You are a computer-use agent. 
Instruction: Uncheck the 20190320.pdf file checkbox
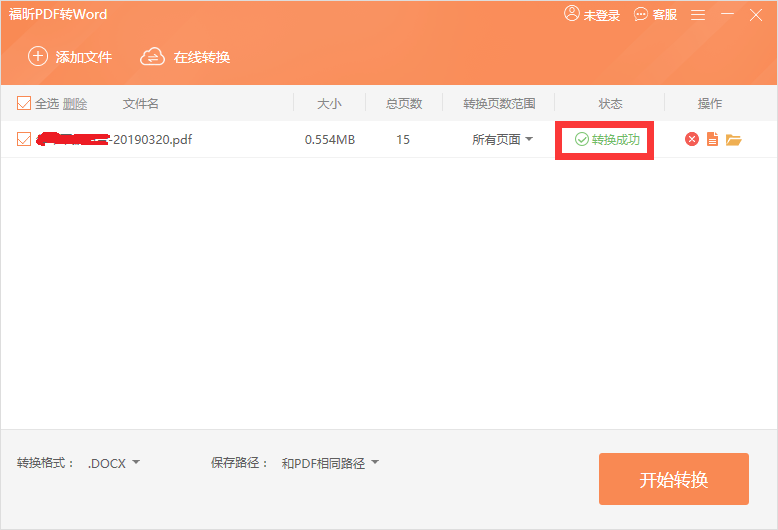24,140
